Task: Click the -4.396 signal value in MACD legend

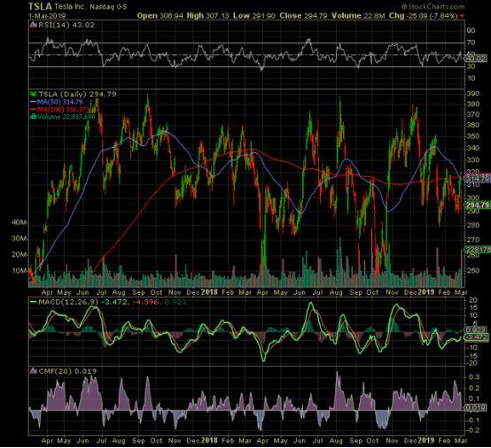Action: [146, 302]
